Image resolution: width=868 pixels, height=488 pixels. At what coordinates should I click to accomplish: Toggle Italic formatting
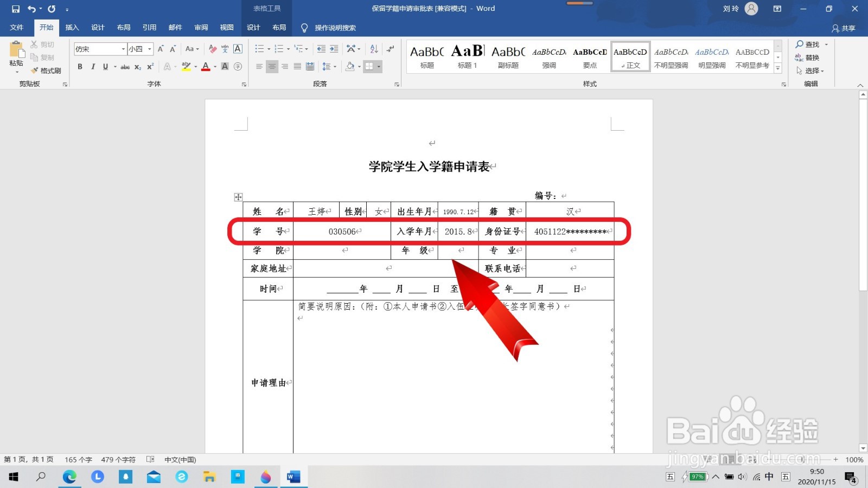[93, 67]
